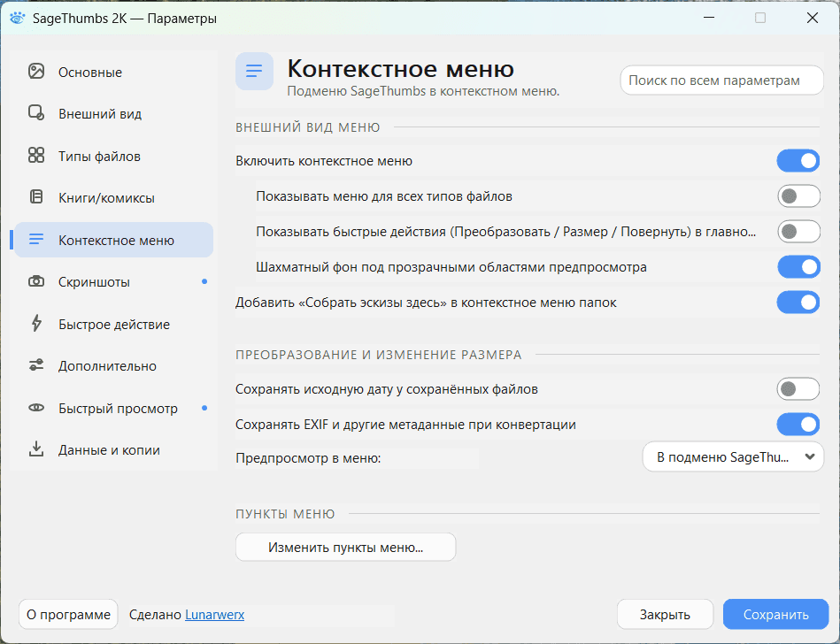Switch to Внешний вид section
The height and width of the screenshot is (644, 840).
click(x=113, y=113)
